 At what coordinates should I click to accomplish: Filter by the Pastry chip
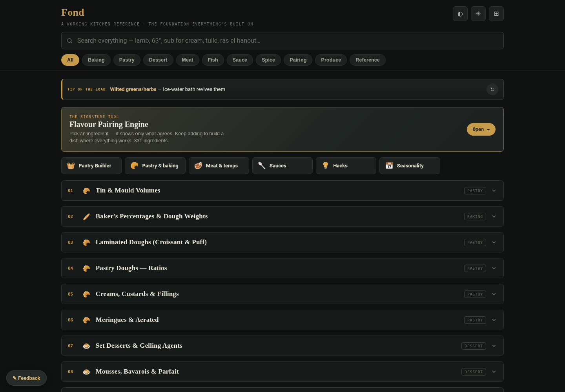click(x=127, y=60)
